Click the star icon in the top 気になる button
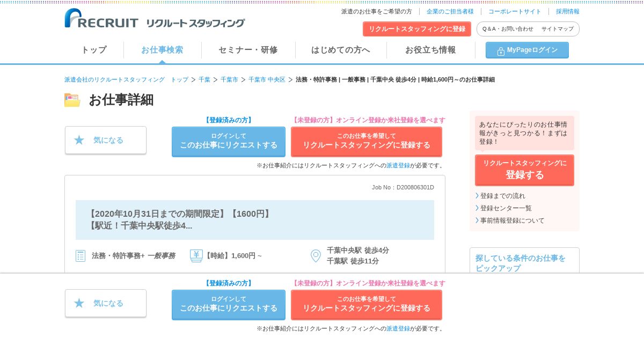The height and width of the screenshot is (338, 644). pyautogui.click(x=79, y=140)
